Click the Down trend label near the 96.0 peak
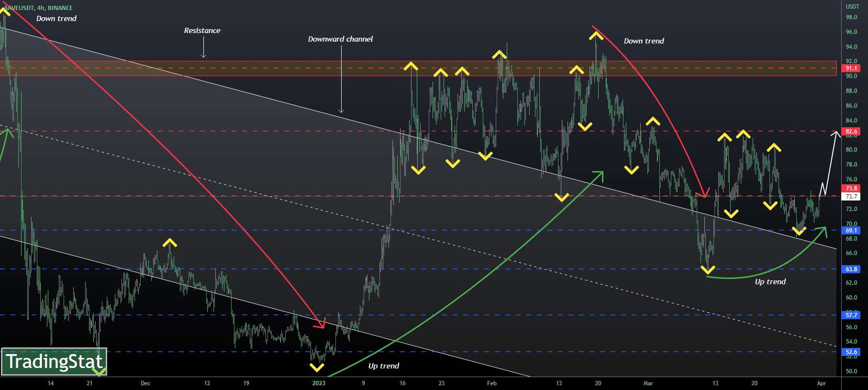 644,41
